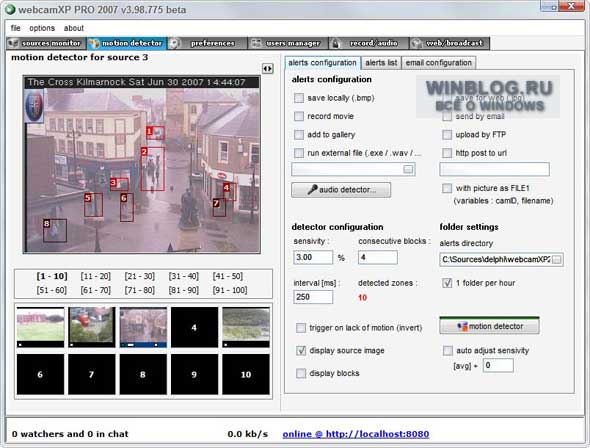Image resolution: width=590 pixels, height=448 pixels.
Task: Switch to preferences tab
Action: click(x=207, y=43)
